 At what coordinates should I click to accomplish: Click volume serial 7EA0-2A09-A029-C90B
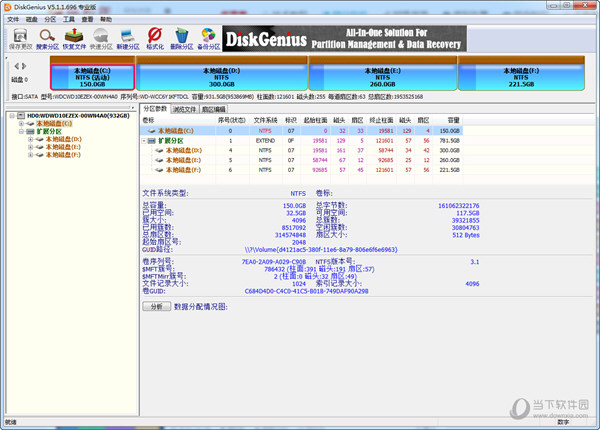click(274, 262)
